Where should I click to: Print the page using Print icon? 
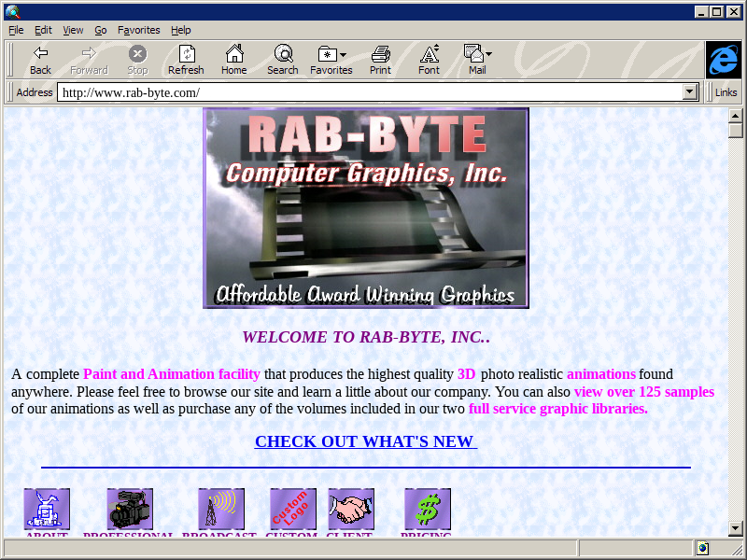(x=380, y=60)
